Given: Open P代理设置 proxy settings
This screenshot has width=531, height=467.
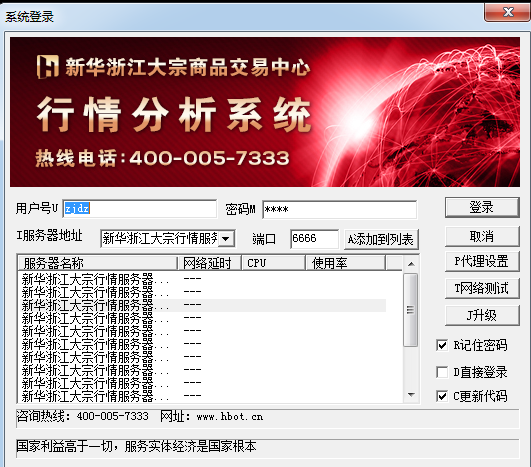Looking at the screenshot, I should [x=482, y=261].
